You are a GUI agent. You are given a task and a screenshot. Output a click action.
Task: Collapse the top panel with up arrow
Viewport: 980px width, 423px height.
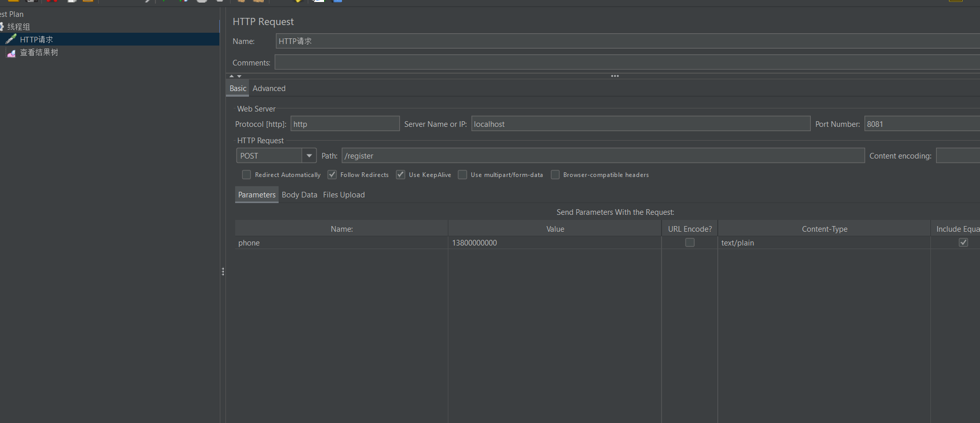point(232,76)
